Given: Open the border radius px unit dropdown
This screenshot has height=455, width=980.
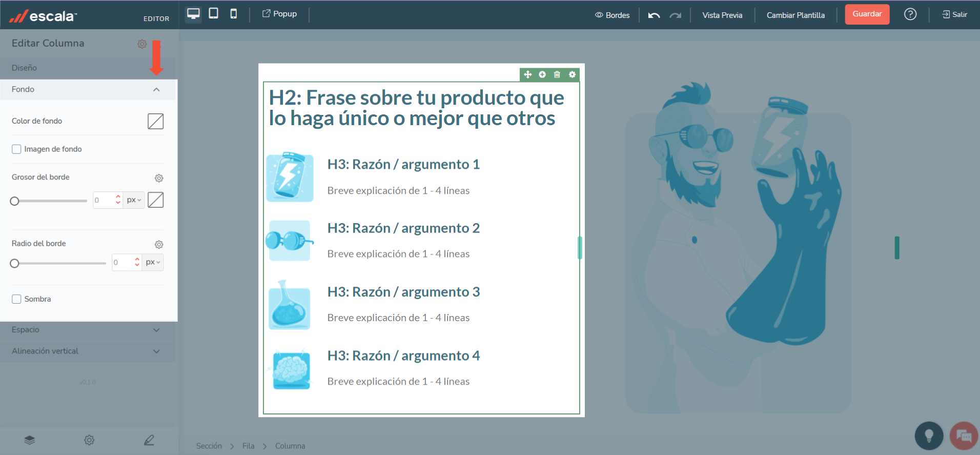Looking at the screenshot, I should 153,262.
